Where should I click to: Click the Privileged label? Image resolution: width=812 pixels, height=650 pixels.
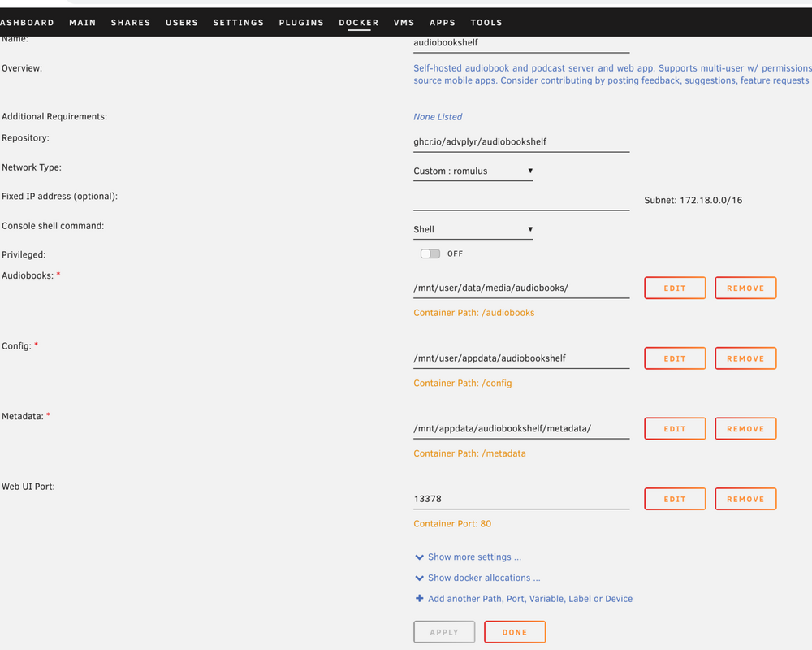coord(24,254)
